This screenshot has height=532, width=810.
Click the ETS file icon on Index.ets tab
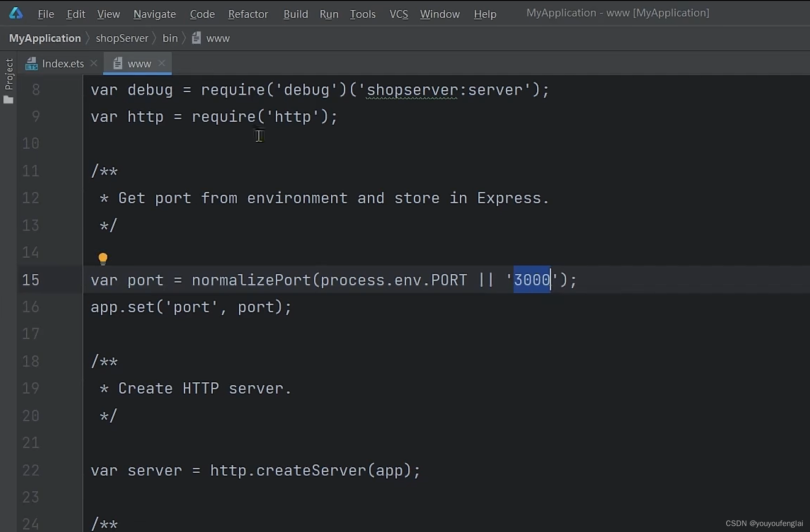point(31,64)
